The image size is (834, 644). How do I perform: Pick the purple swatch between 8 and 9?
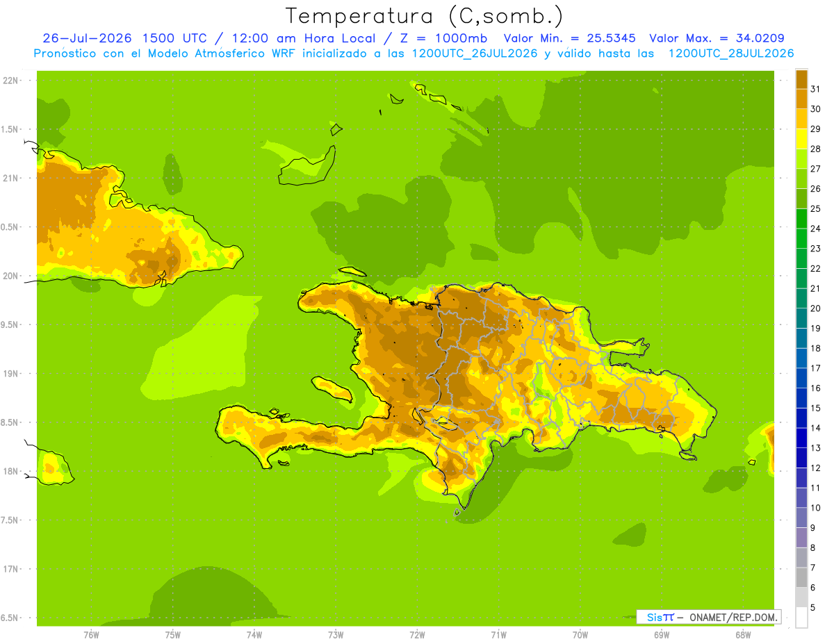pyautogui.click(x=801, y=538)
